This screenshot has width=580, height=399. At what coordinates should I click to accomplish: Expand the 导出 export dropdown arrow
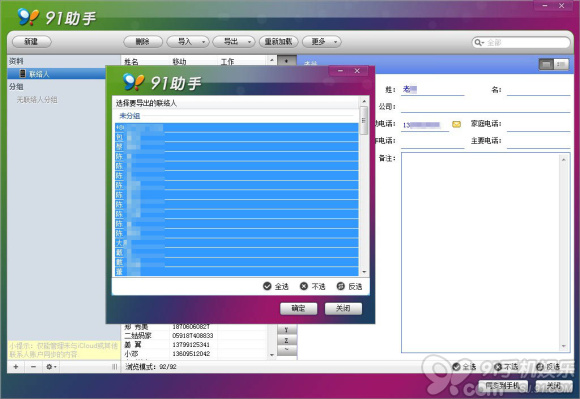click(x=249, y=42)
